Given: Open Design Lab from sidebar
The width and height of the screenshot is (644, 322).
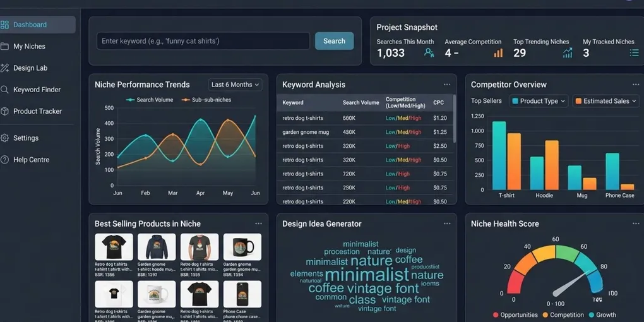Looking at the screenshot, I should point(30,68).
